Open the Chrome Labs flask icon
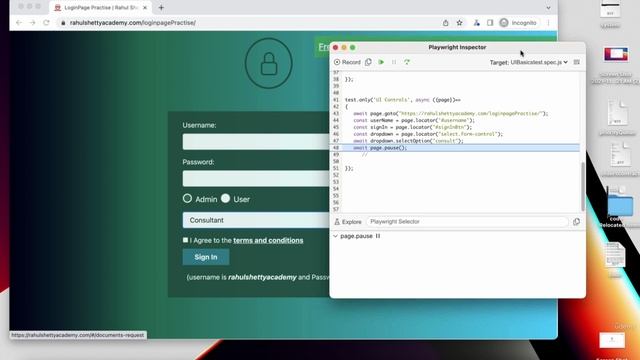 point(476,23)
